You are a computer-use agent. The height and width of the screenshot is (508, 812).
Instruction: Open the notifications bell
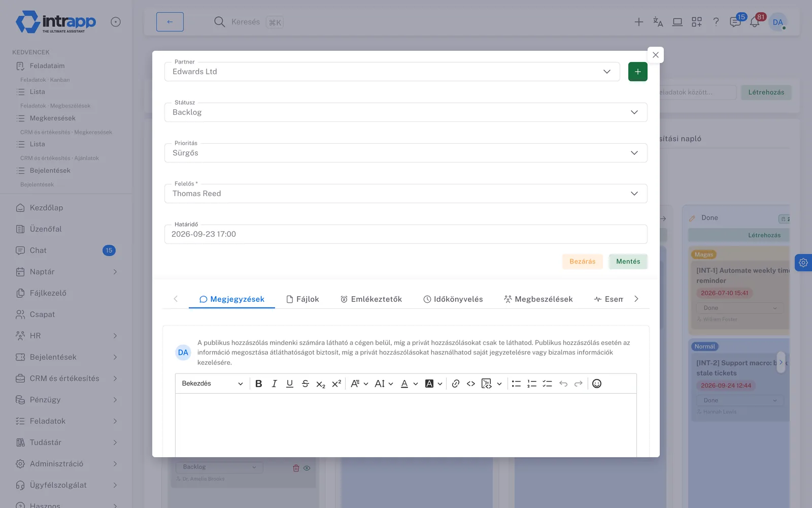755,22
